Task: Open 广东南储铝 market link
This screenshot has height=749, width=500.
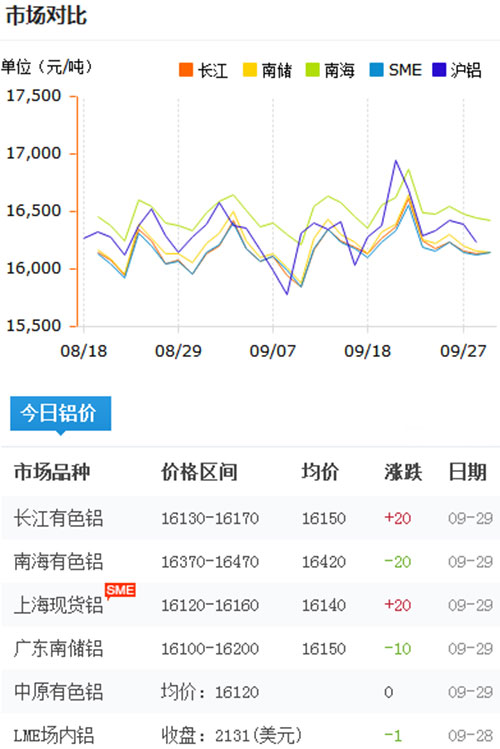Action: 58,649
